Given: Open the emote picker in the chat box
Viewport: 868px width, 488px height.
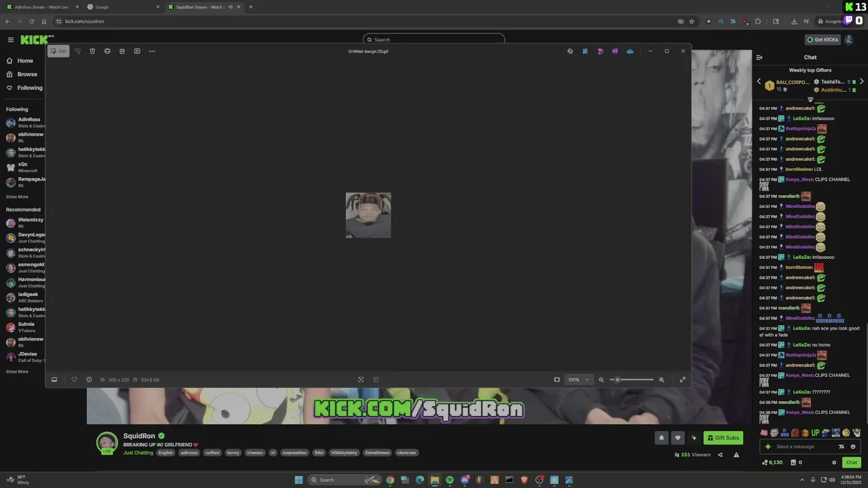Looking at the screenshot, I should 853,447.
